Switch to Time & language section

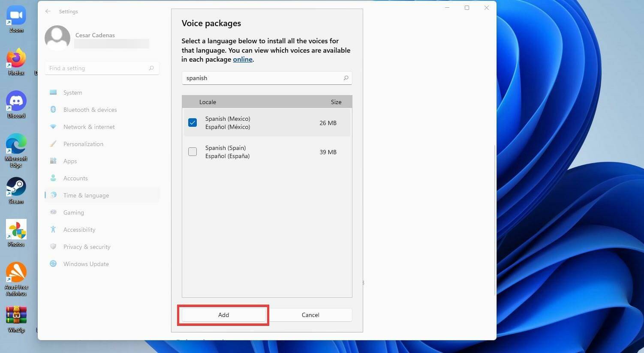(86, 195)
